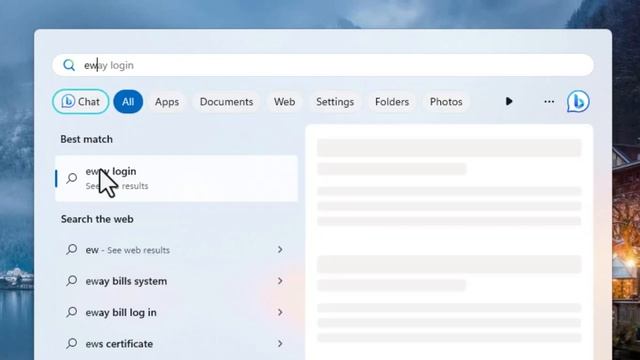This screenshot has width=640, height=360.
Task: Expand the ews certificate chevron
Action: (x=280, y=344)
